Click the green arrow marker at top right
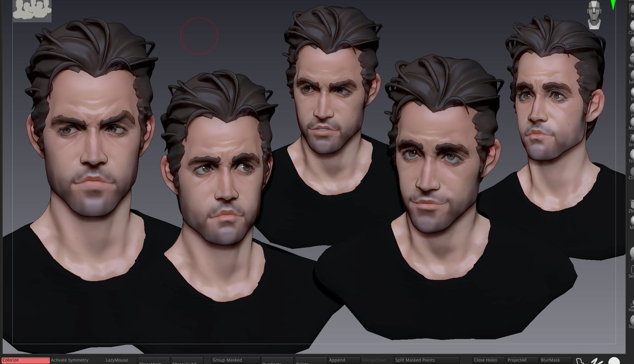The image size is (634, 364). (x=613, y=5)
